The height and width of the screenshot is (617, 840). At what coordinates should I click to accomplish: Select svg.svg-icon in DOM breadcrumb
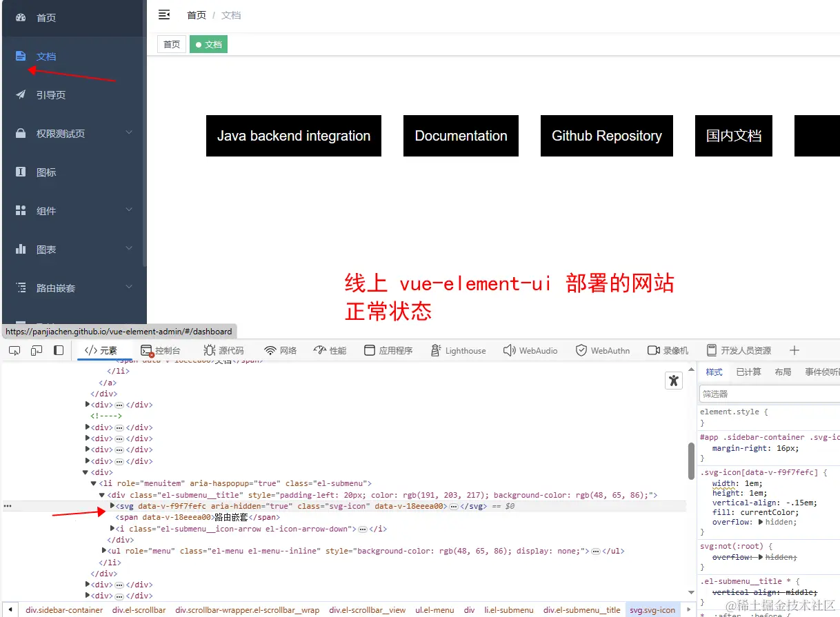[654, 610]
